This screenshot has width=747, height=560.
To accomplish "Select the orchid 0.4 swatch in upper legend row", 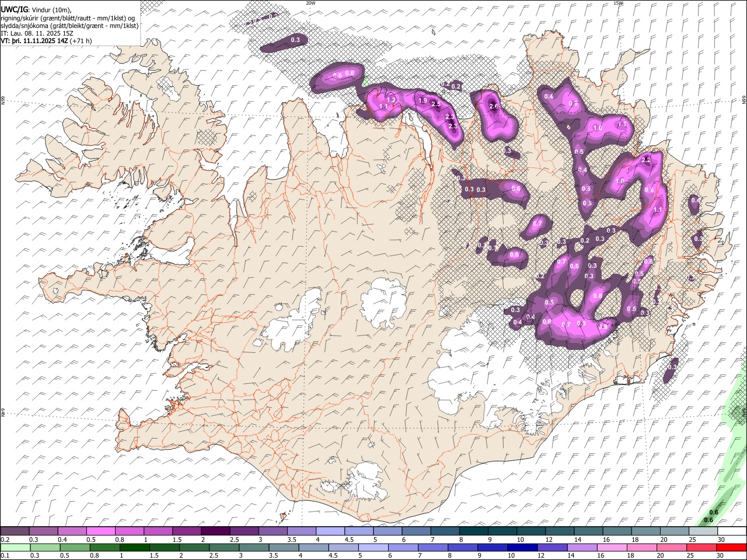I will tap(72, 531).
